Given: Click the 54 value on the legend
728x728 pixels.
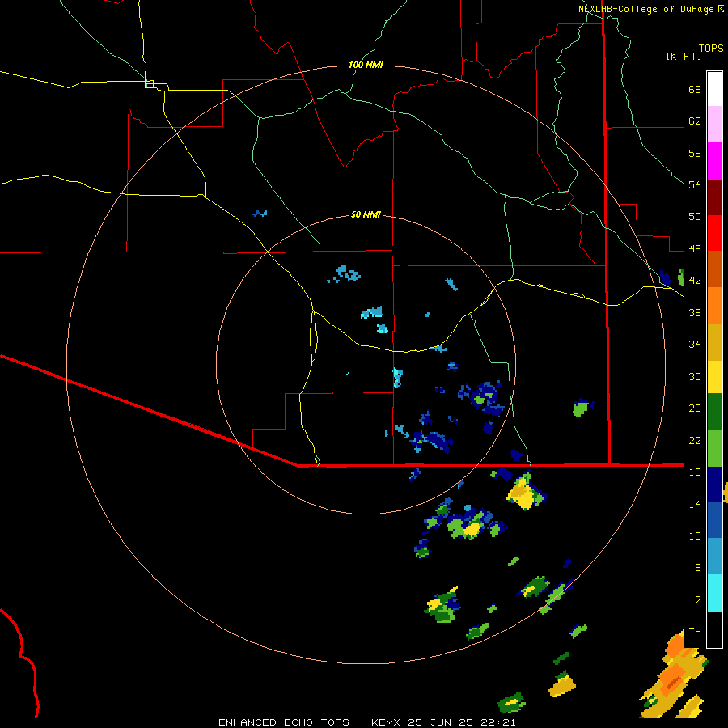Looking at the screenshot, I should (695, 184).
